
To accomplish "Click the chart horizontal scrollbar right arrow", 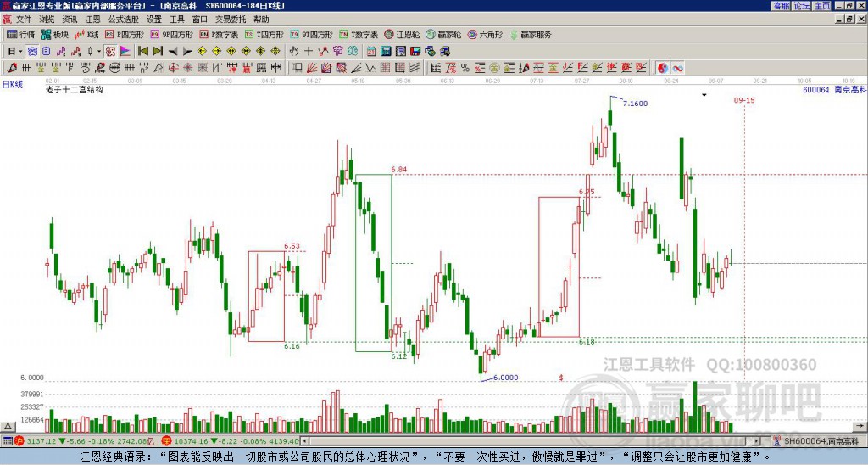I will pos(757,441).
